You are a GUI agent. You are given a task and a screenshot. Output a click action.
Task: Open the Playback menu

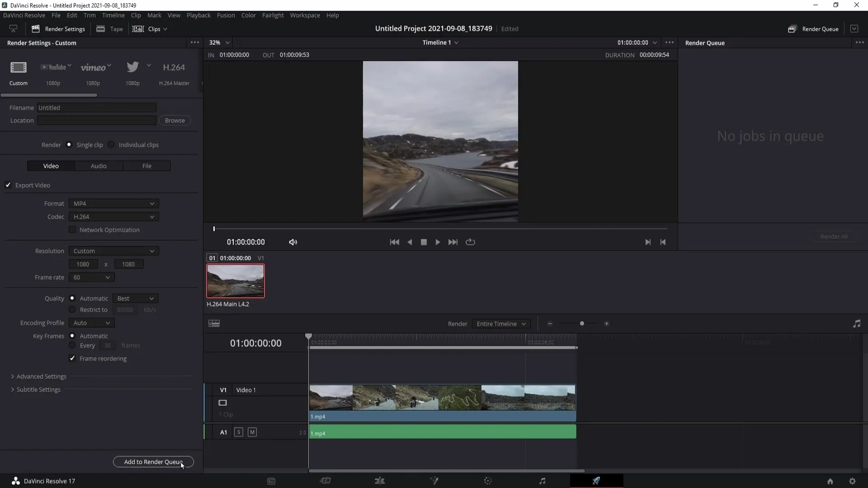[x=198, y=15]
